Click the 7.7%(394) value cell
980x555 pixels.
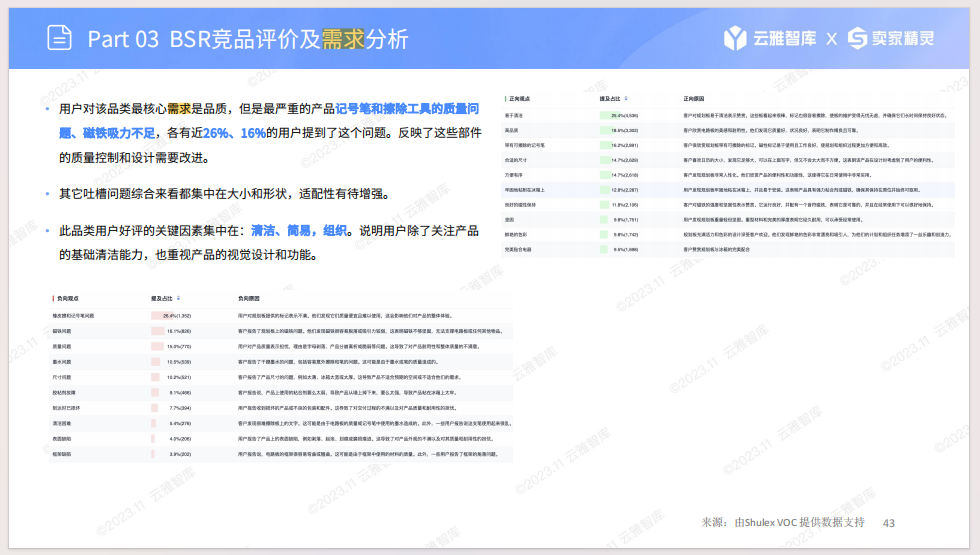pyautogui.click(x=180, y=408)
